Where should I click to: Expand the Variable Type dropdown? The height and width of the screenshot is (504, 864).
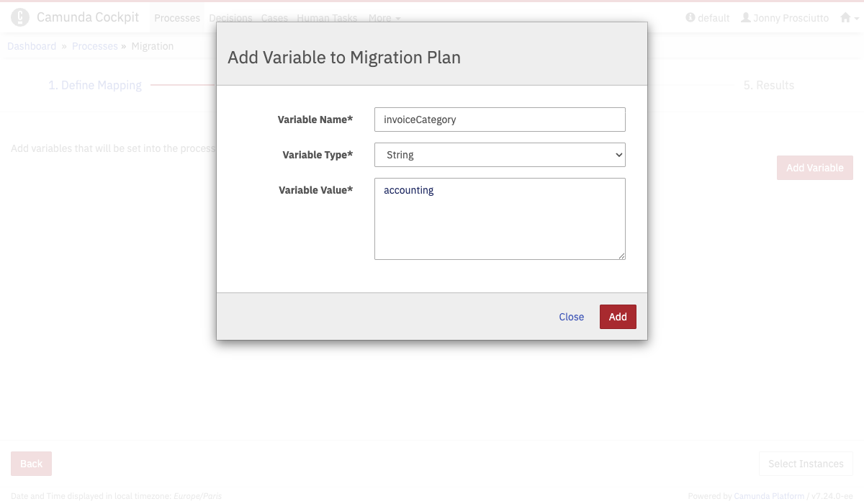click(500, 155)
